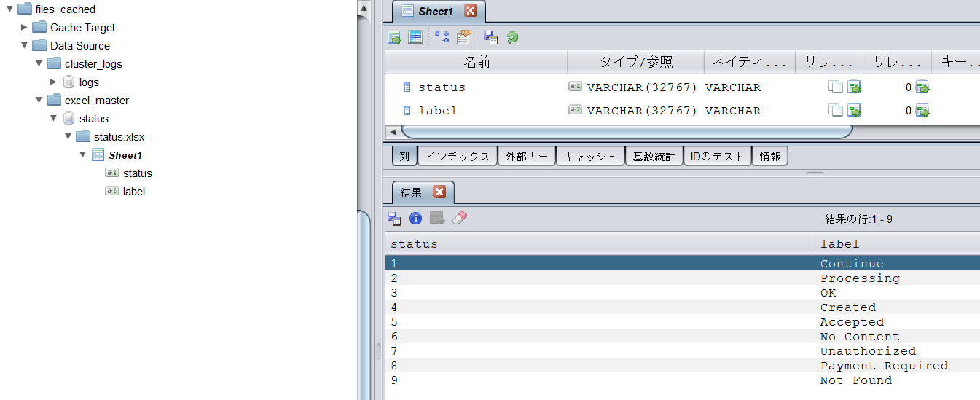Collapse the status.xlsx folder

[68, 136]
